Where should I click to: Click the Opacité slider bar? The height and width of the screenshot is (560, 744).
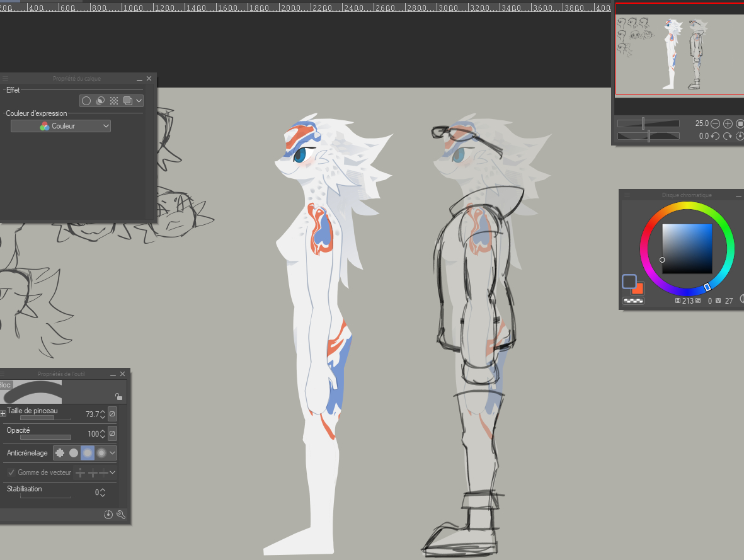[45, 437]
